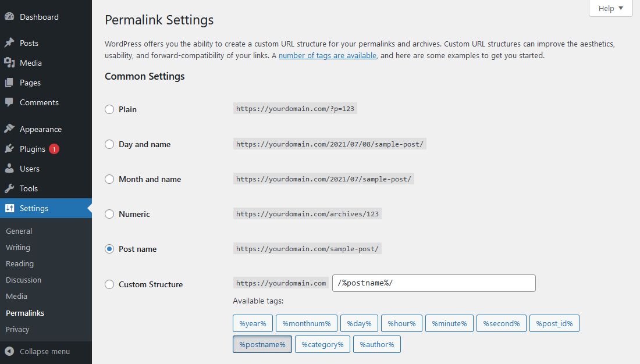Viewport: 640px width, 364px height.
Task: Click the Pages icon in sidebar
Action: point(9,83)
